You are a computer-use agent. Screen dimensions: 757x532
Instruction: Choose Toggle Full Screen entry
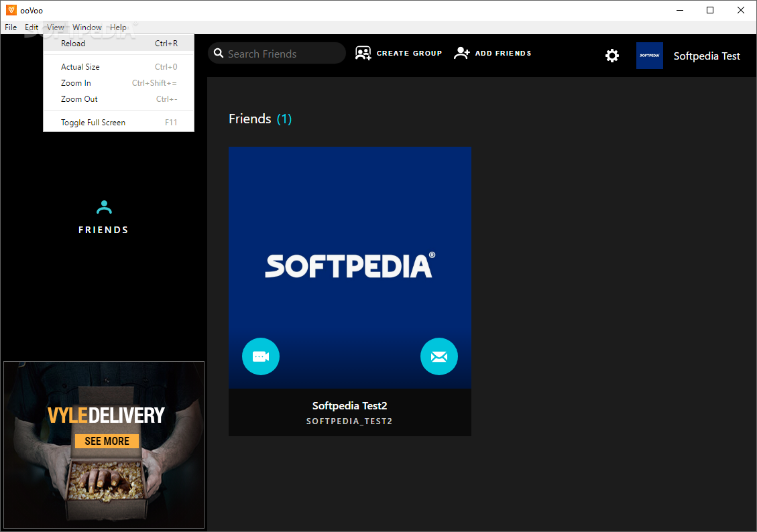click(x=119, y=123)
